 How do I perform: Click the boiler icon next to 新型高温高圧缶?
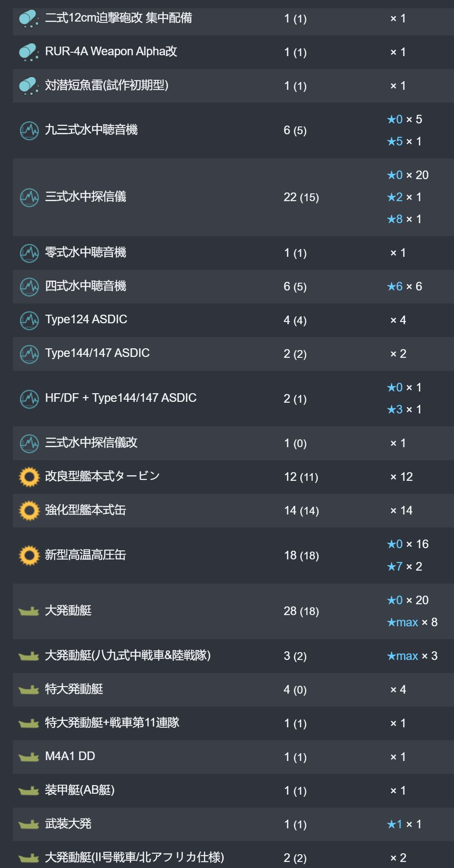(29, 555)
